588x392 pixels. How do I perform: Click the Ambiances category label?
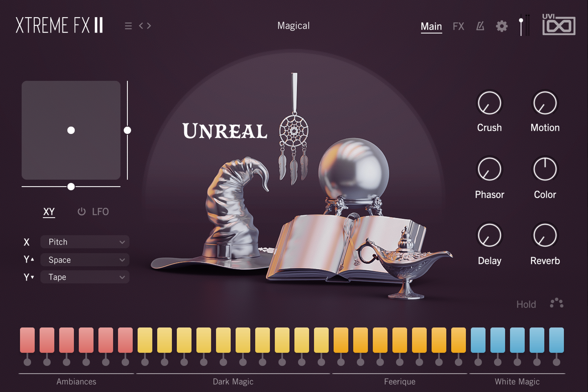pos(76,382)
